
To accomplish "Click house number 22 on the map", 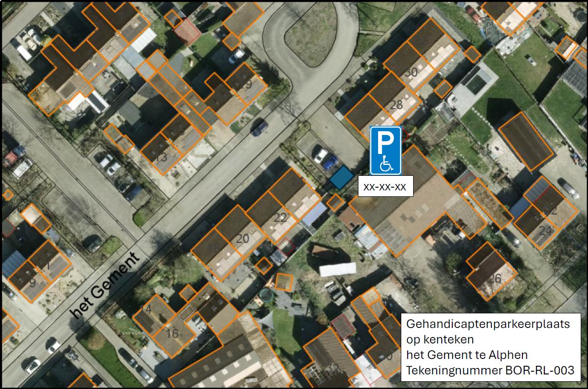I will pos(281,217).
